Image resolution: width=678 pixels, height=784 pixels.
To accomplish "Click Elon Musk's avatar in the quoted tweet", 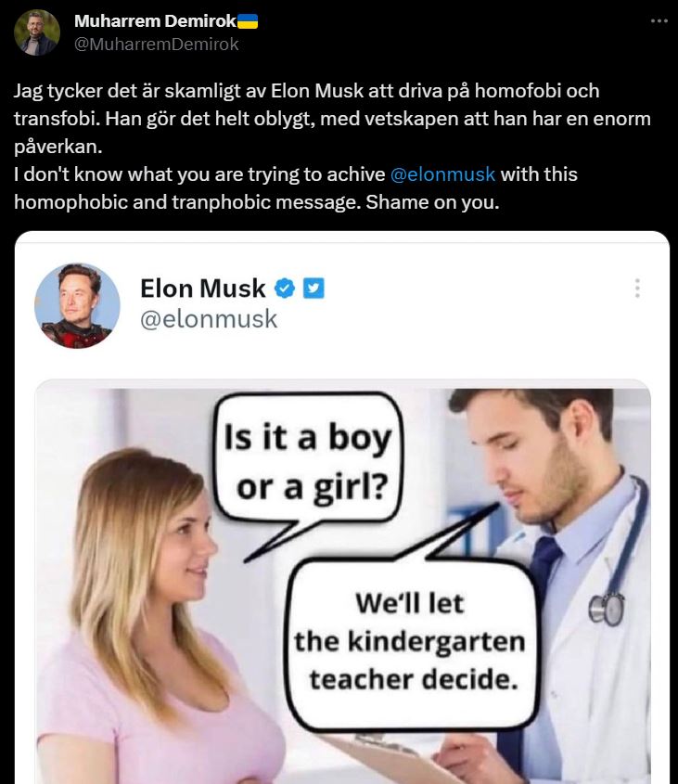I will [x=77, y=305].
